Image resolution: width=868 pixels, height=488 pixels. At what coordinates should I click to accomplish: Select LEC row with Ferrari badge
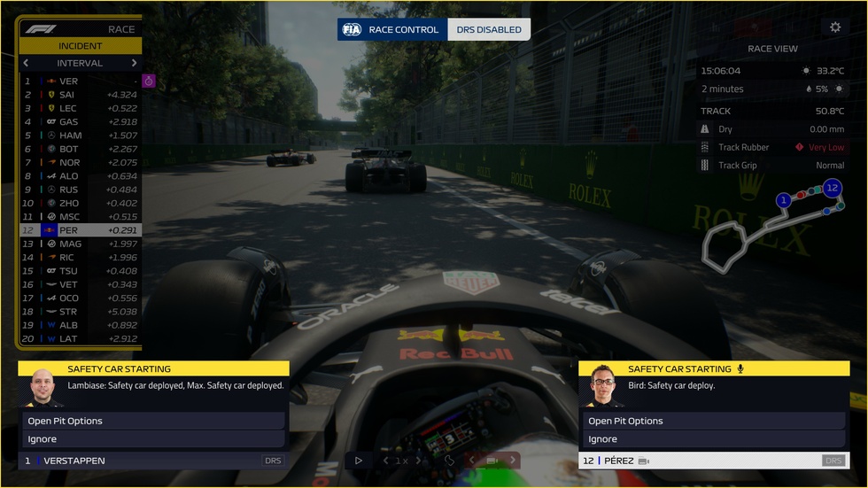click(x=81, y=108)
